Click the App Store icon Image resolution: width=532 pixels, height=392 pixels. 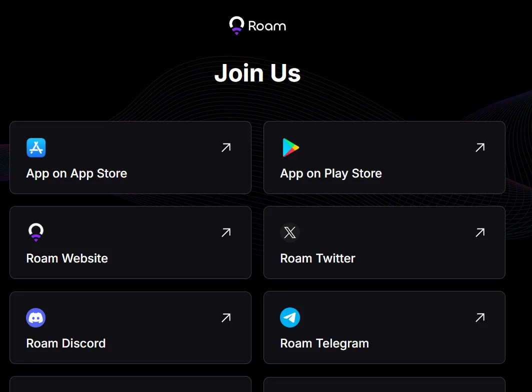[36, 147]
